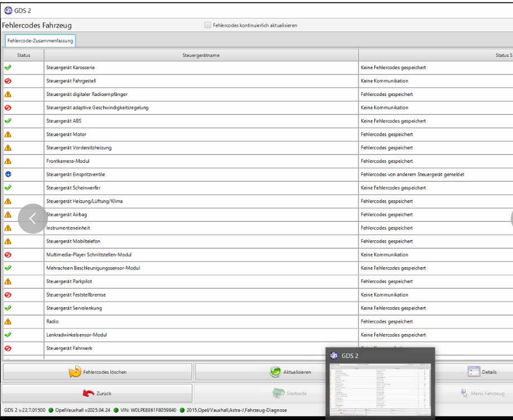The height and width of the screenshot is (420, 513).
Task: Click the green check icon for Steuergerät Karosserie
Action: point(8,67)
